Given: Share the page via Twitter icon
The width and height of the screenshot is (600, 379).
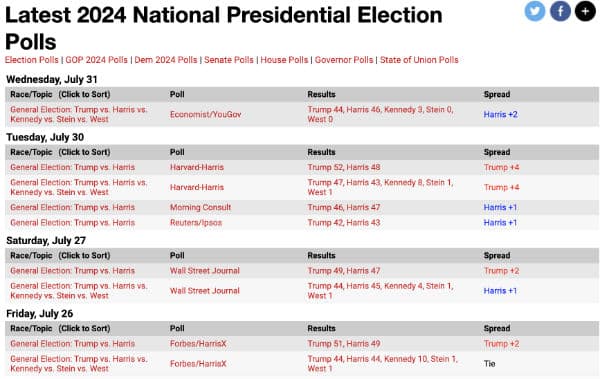Looking at the screenshot, I should click(x=535, y=11).
